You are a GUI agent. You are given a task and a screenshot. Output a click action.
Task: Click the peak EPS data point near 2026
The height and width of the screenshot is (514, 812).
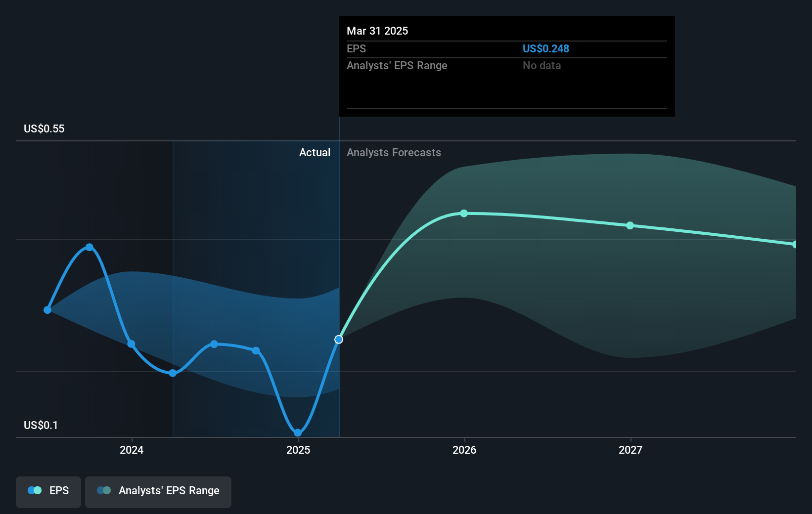[464, 214]
